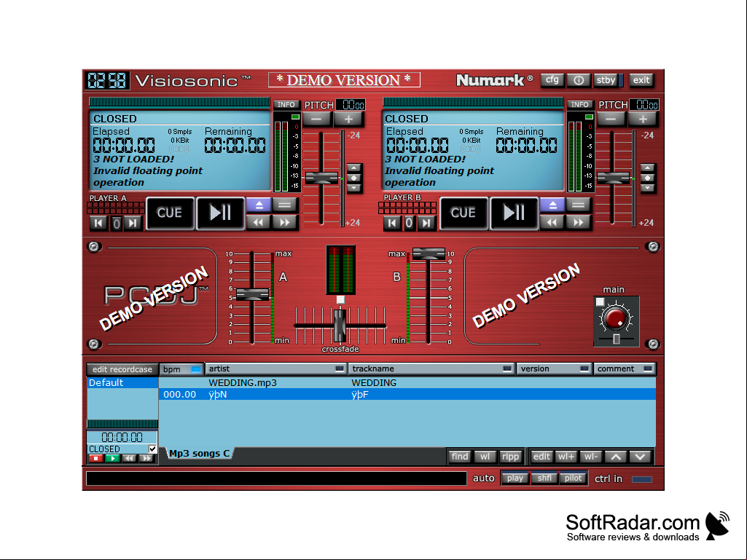Viewport: 747px width, 560px height.
Task: Rewind Player B
Action: [552, 222]
